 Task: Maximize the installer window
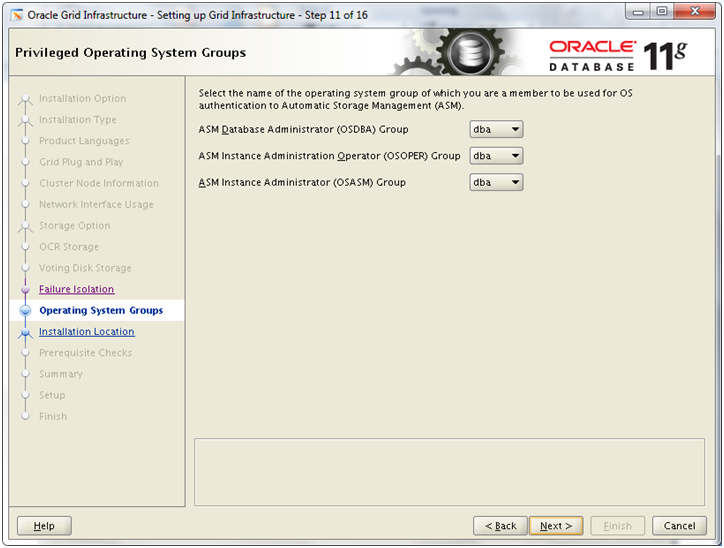point(662,12)
